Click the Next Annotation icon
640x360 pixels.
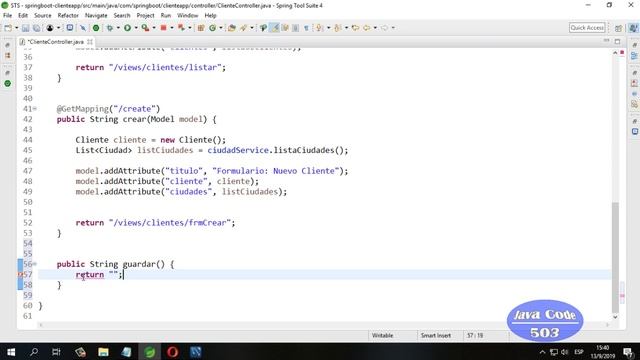point(320,28)
